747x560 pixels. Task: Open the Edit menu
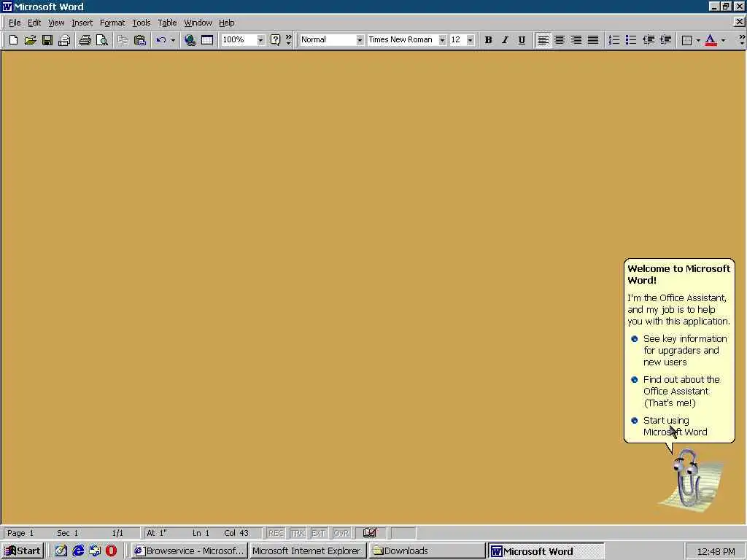pyautogui.click(x=34, y=23)
